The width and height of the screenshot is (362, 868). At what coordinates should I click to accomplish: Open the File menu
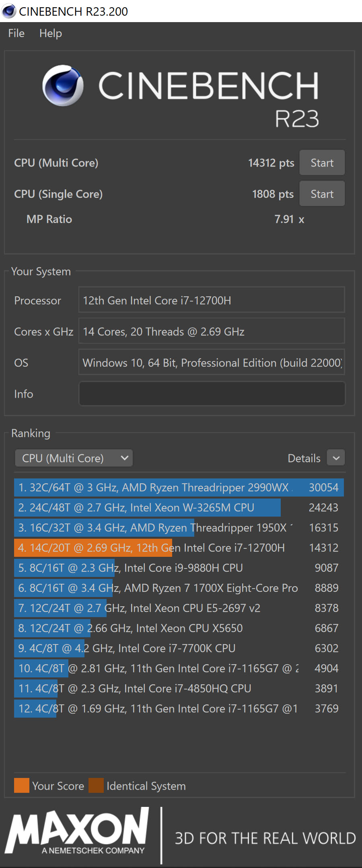pyautogui.click(x=16, y=33)
